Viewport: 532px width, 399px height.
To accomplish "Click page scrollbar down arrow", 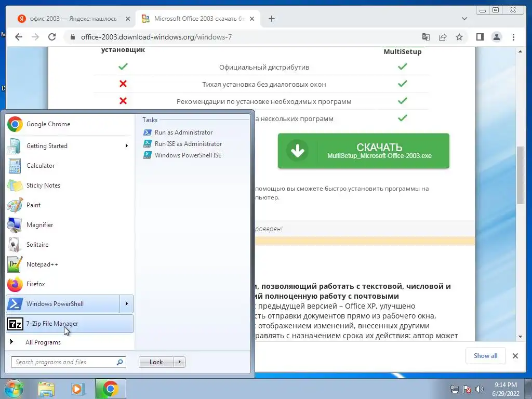I will 521,337.
